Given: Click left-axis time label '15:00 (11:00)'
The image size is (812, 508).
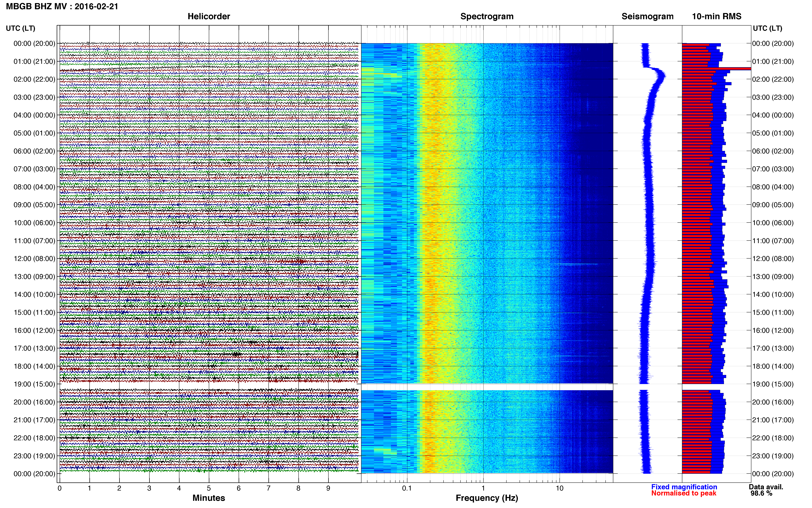Looking at the screenshot, I should click(34, 312).
